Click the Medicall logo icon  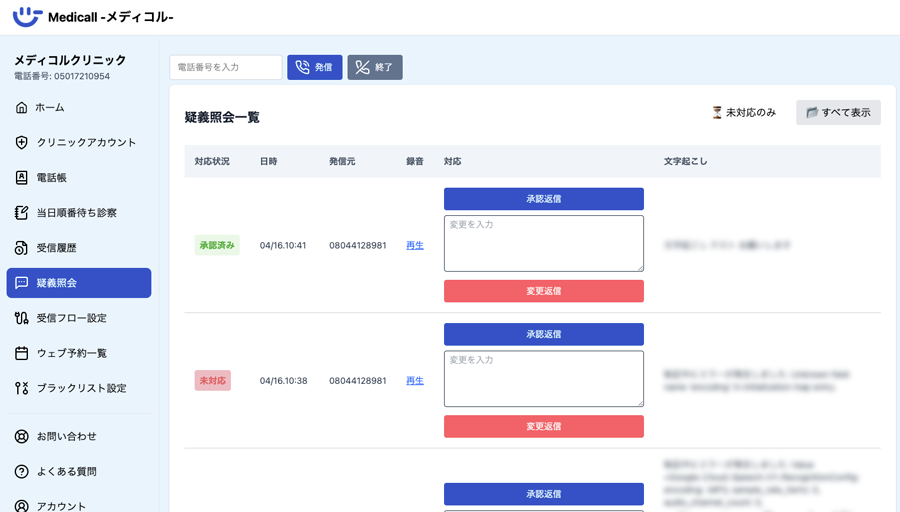point(27,17)
